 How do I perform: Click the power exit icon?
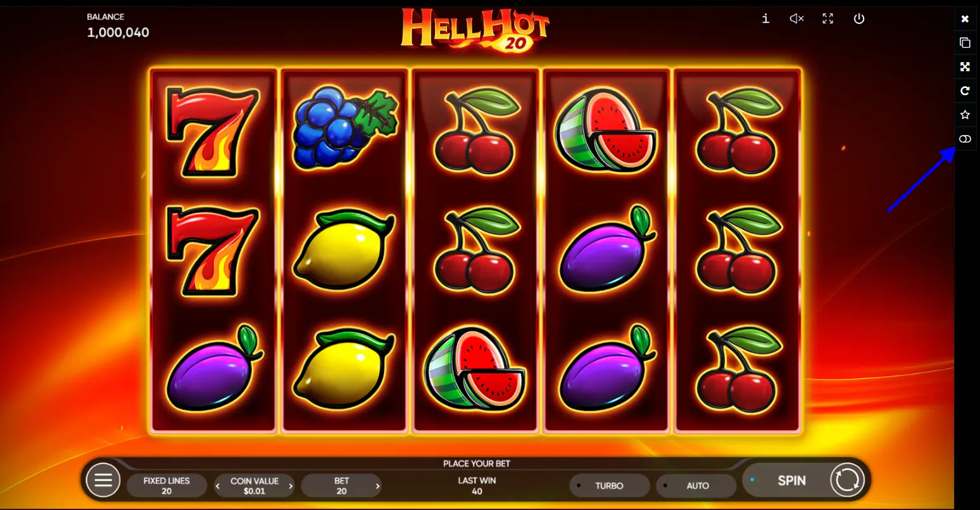(x=859, y=18)
